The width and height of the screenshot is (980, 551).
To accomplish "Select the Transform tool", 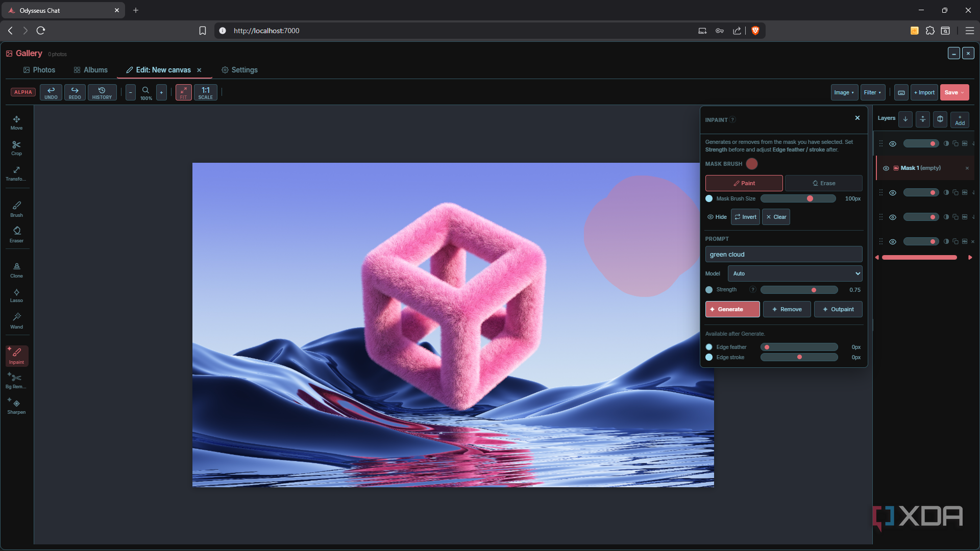I will point(16,173).
